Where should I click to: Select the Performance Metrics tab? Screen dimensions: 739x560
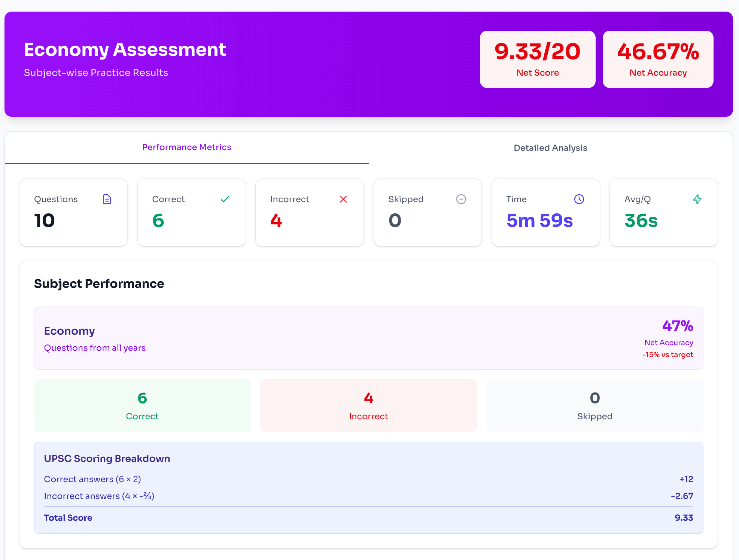(186, 147)
